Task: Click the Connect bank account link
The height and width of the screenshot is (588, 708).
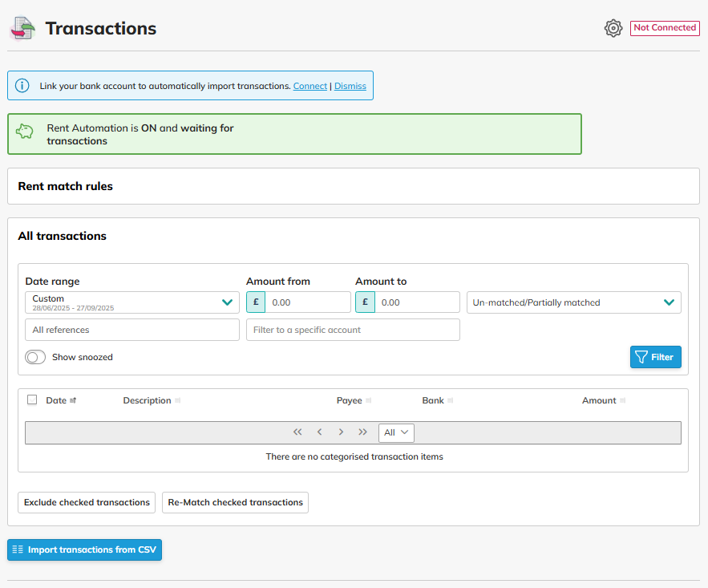Action: tap(310, 86)
